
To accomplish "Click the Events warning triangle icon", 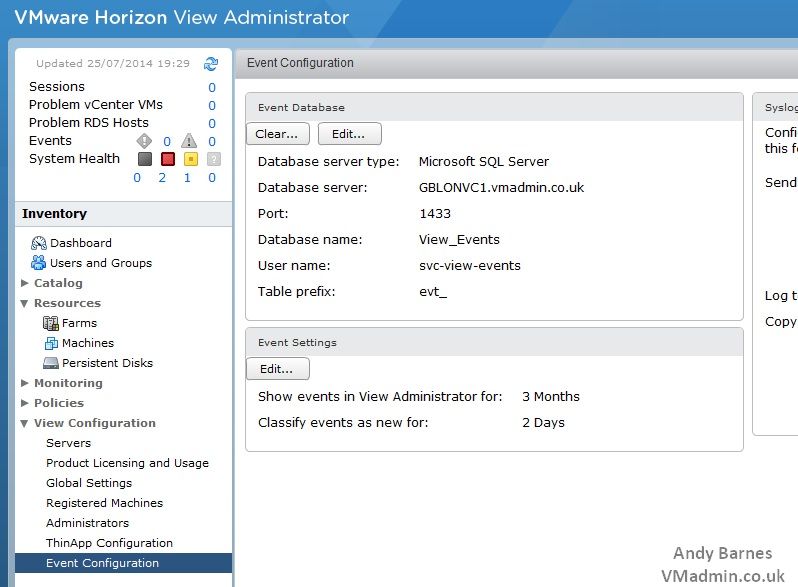I will click(x=189, y=141).
